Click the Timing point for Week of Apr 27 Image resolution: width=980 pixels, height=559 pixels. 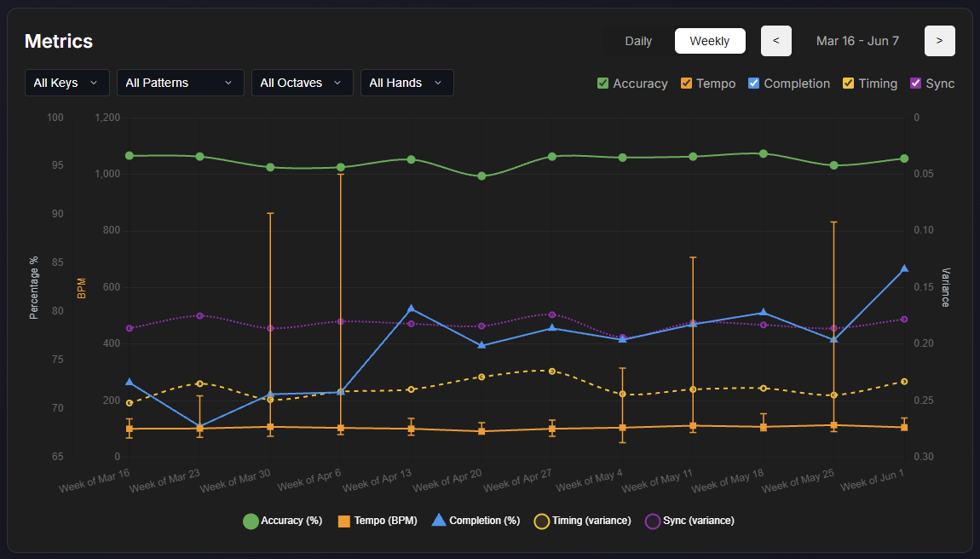click(x=552, y=372)
